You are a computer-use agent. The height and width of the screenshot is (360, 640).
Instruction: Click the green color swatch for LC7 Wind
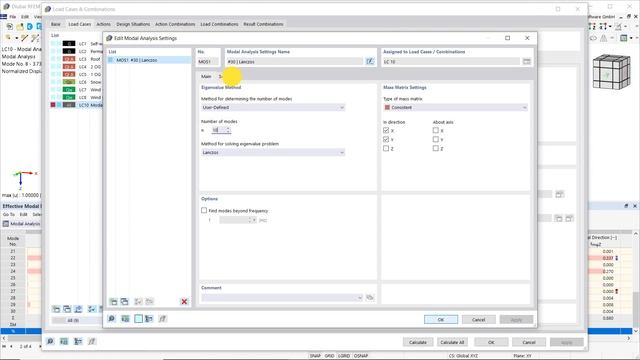[x=69, y=90]
